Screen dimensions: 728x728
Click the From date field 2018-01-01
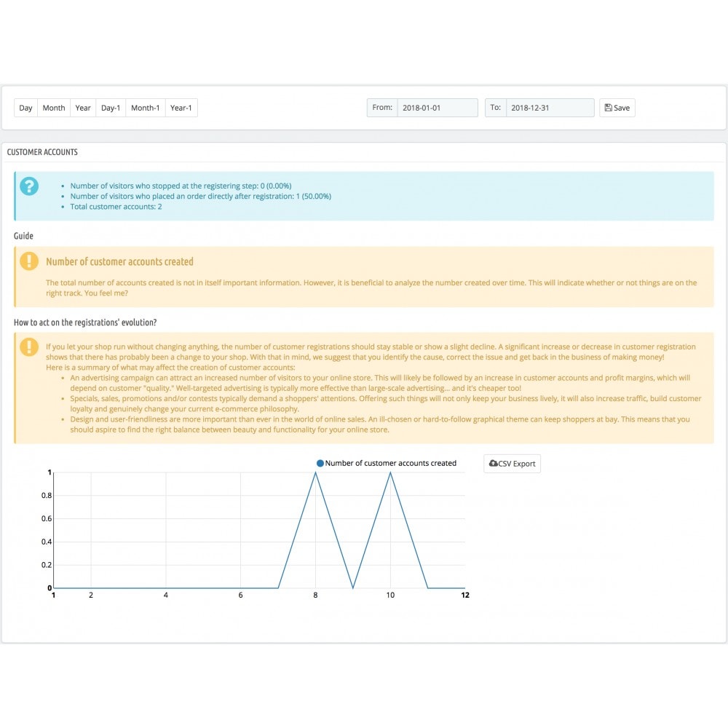tap(438, 108)
